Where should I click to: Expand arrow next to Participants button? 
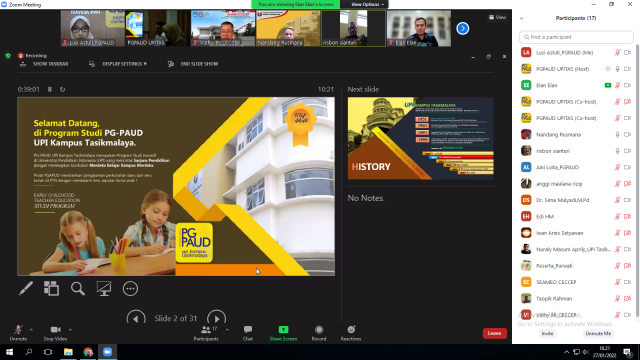click(227, 330)
